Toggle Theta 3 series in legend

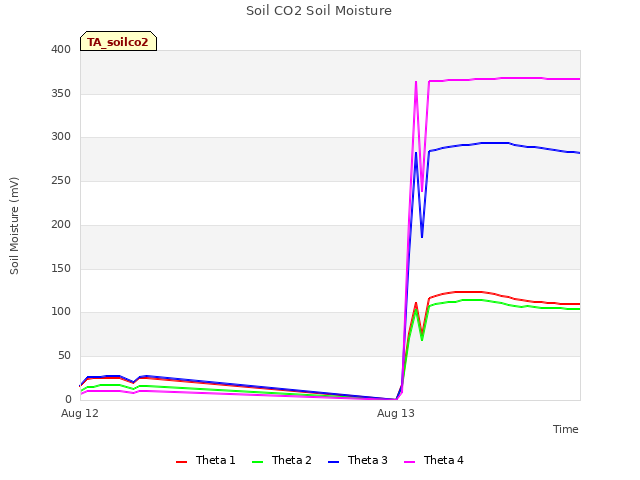pos(358,460)
